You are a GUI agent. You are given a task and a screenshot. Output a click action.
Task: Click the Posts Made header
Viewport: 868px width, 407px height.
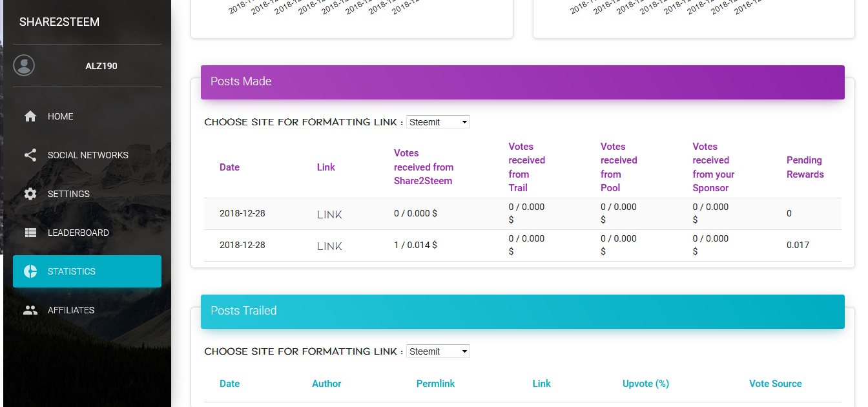pos(522,82)
